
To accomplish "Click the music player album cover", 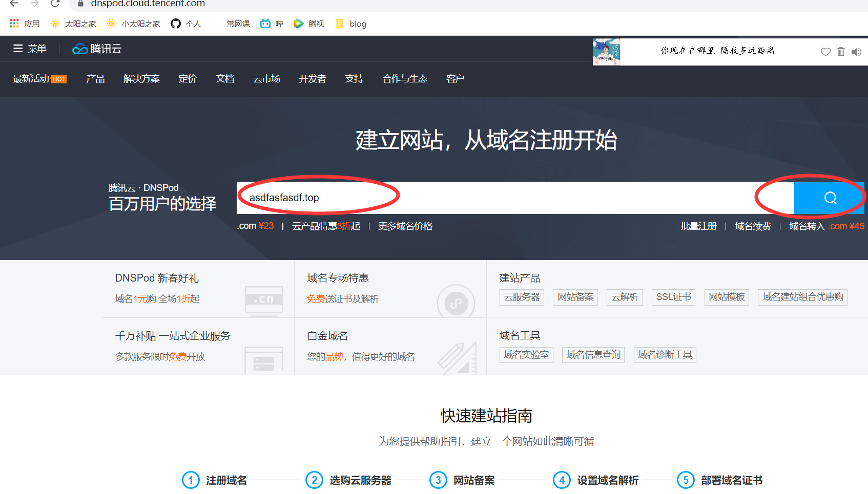I will coord(606,52).
